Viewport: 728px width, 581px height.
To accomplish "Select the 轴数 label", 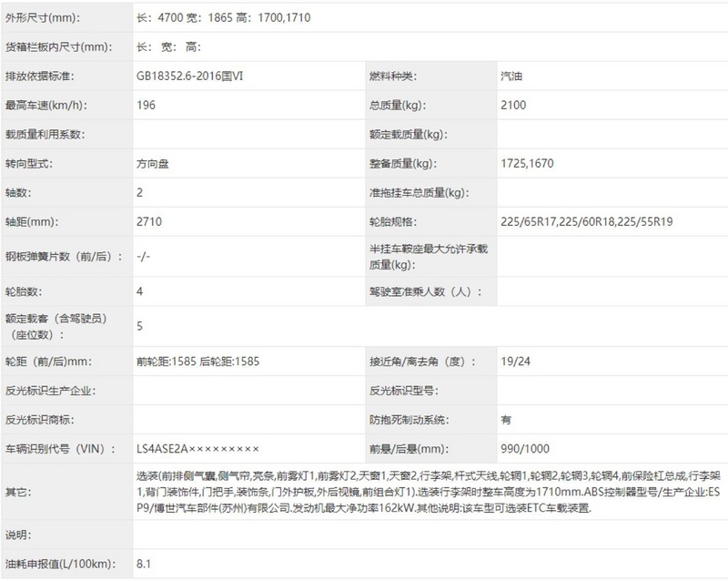I will [x=18, y=192].
